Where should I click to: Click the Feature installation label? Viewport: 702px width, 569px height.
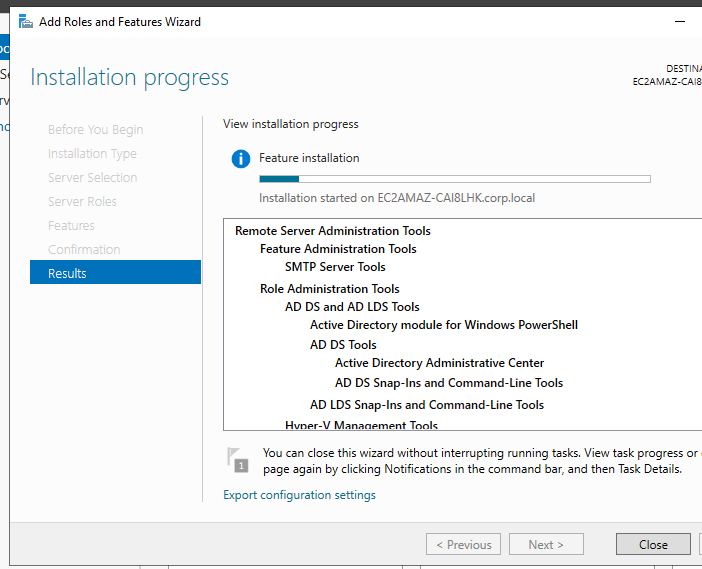pos(309,158)
